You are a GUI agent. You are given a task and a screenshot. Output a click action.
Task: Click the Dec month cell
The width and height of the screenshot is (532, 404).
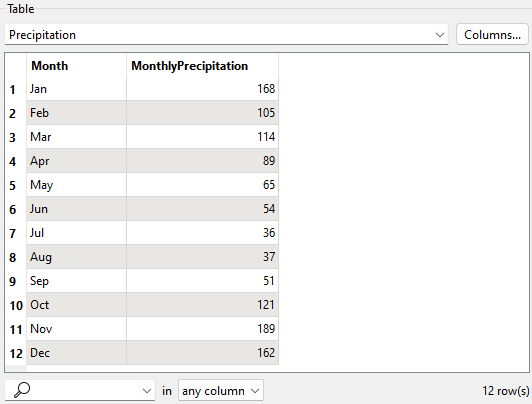[76, 353]
